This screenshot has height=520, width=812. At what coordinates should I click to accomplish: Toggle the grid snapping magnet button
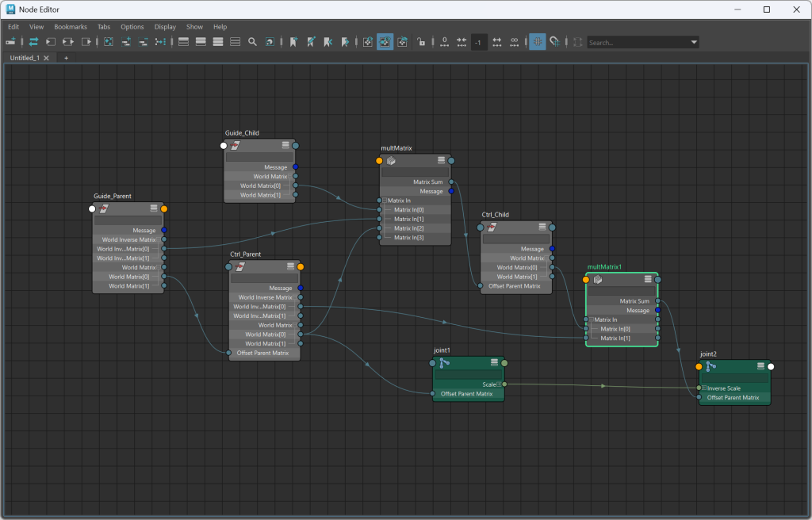pyautogui.click(x=554, y=42)
